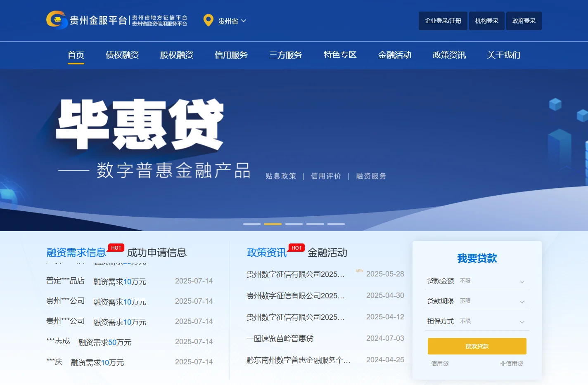Screen dimensions: 588x385
Task: Select the fifth carousel indicator
Action: click(x=336, y=224)
